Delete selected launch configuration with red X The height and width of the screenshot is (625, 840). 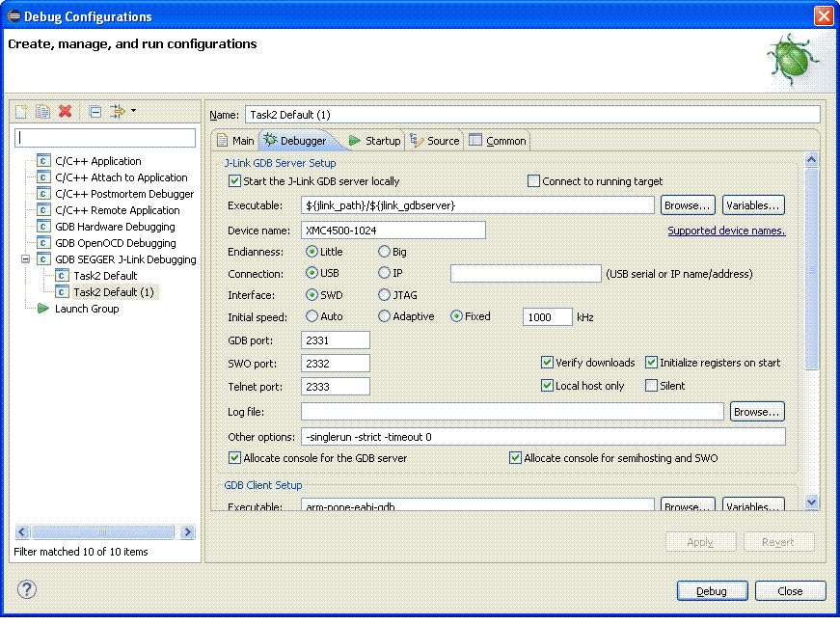[x=65, y=111]
